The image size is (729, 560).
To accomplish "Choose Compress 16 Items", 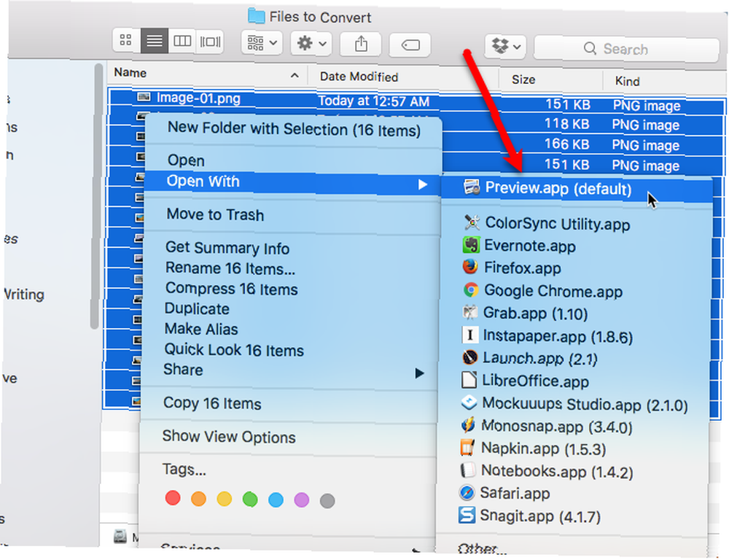I will click(232, 289).
